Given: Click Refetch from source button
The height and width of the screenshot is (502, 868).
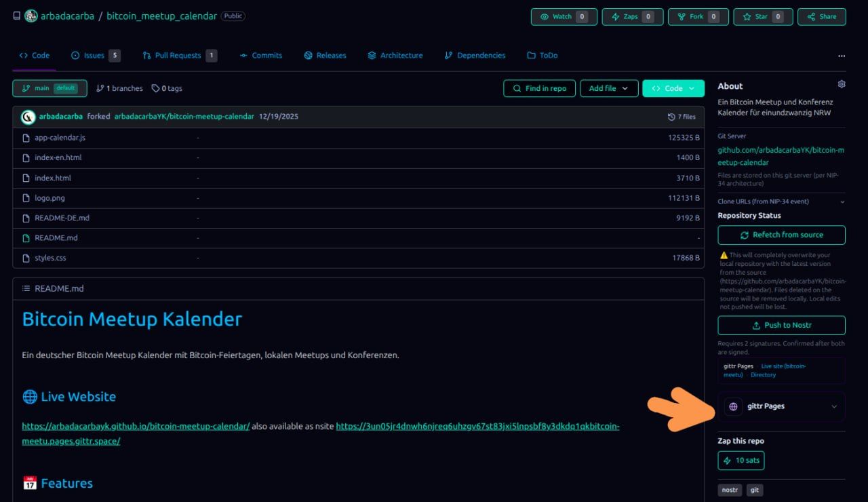Looking at the screenshot, I should pos(781,235).
